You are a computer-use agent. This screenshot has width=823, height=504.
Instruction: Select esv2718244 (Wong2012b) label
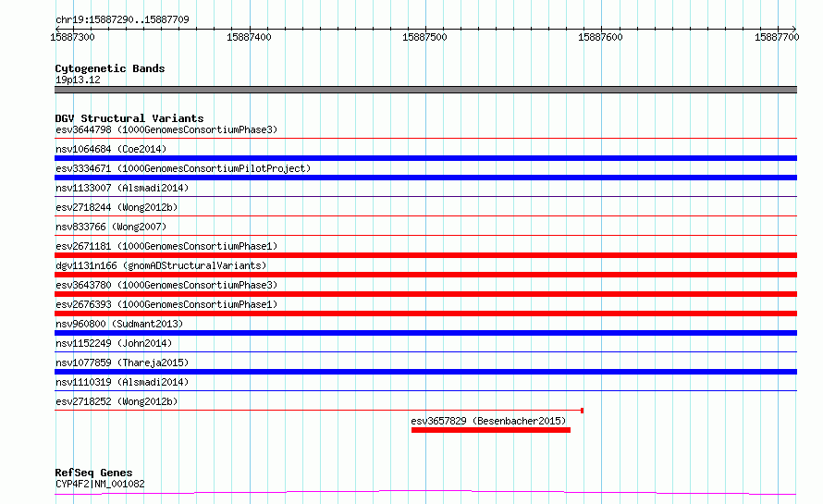[117, 207]
